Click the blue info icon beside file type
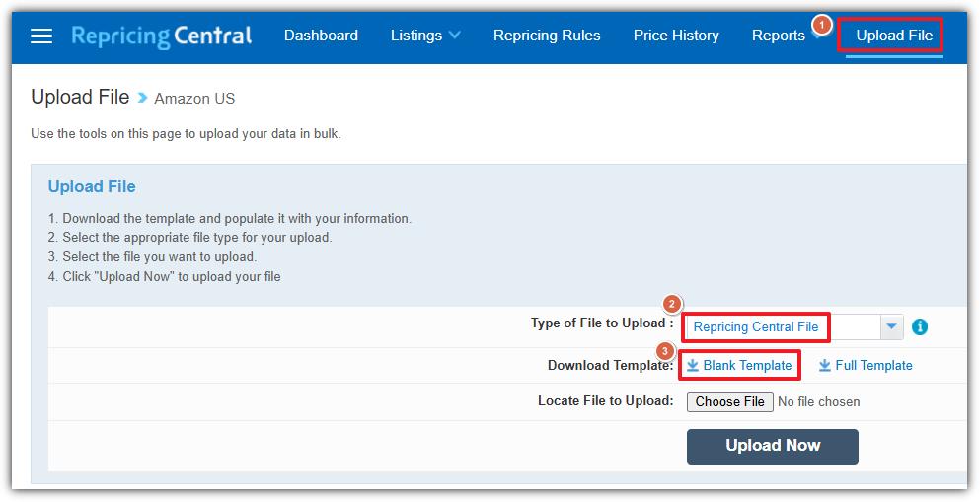The image size is (980, 502). pos(920,326)
